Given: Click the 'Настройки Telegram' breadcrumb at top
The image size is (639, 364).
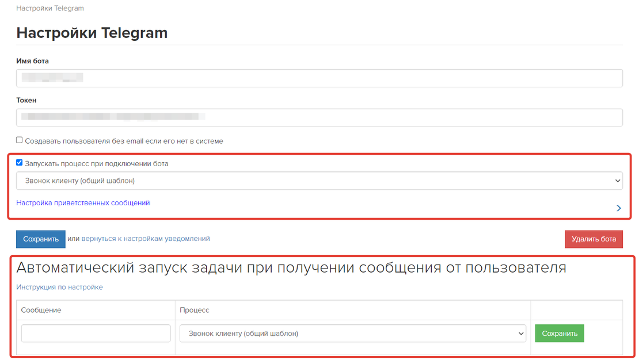Looking at the screenshot, I should (x=50, y=9).
